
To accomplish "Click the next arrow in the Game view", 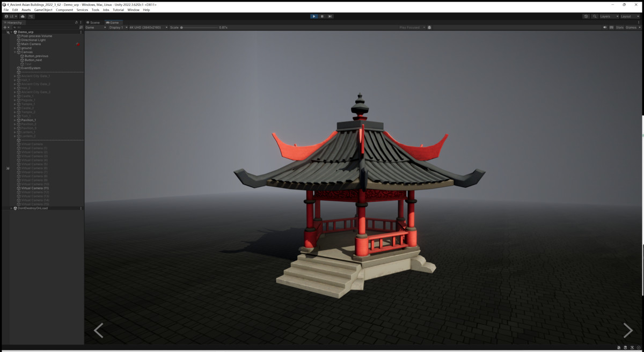I will click(627, 331).
